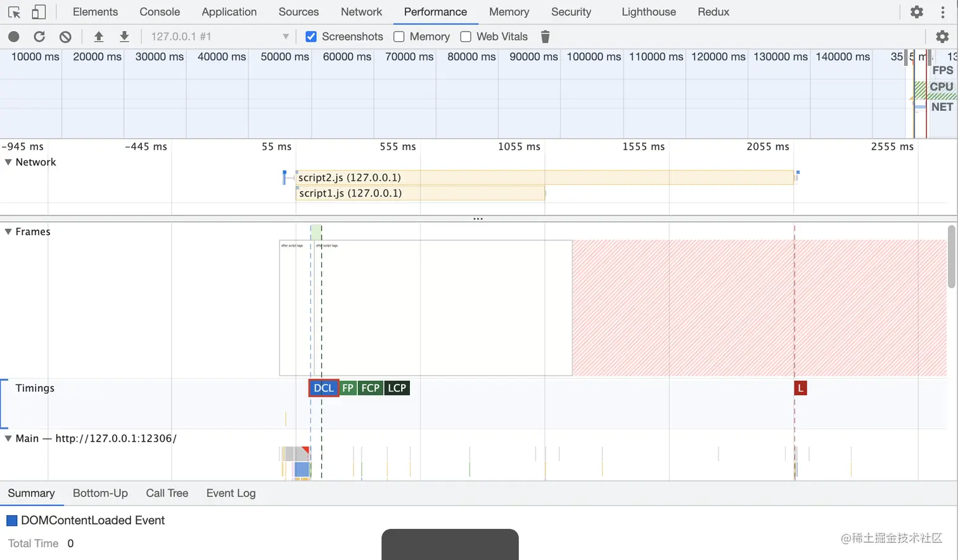Open the Sources tab
Viewport: 958px width, 560px height.
(298, 12)
